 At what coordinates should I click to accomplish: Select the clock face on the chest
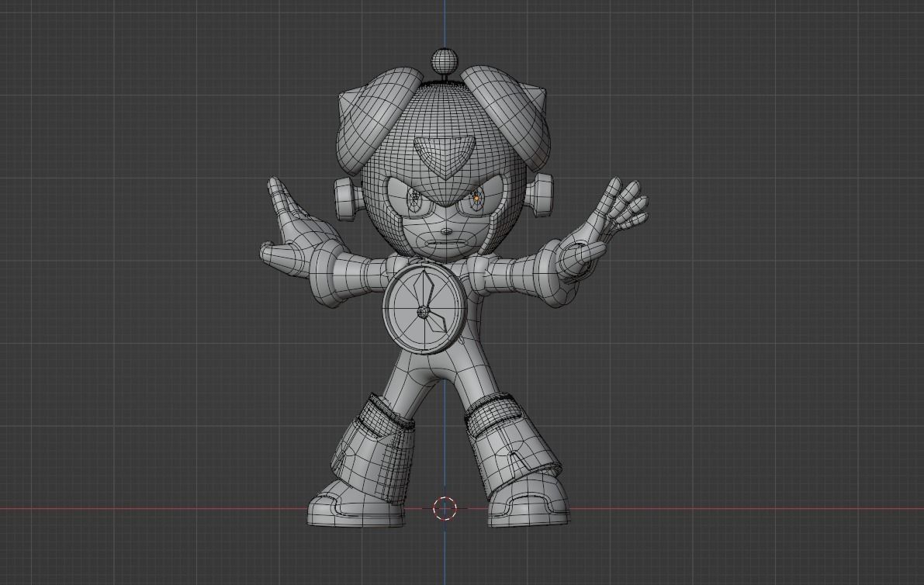(x=424, y=309)
